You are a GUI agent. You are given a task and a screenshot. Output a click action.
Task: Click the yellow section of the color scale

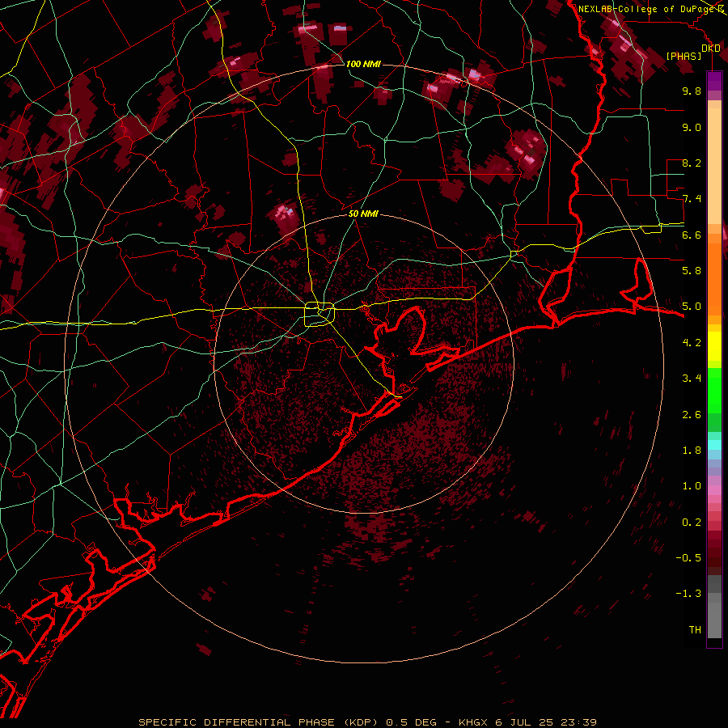pyautogui.click(x=714, y=346)
